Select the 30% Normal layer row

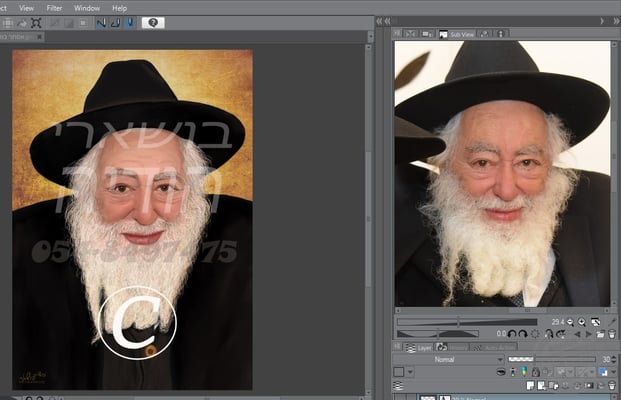click(x=514, y=397)
